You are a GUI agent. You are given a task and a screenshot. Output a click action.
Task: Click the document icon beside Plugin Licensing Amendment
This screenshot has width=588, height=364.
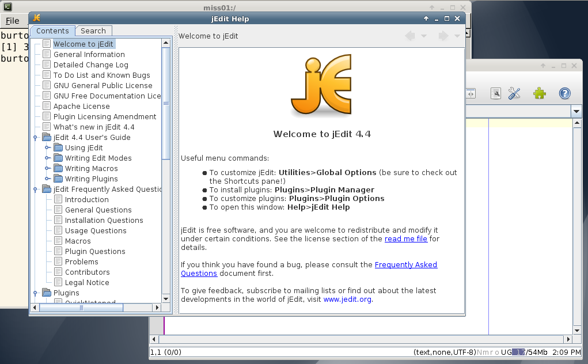47,116
